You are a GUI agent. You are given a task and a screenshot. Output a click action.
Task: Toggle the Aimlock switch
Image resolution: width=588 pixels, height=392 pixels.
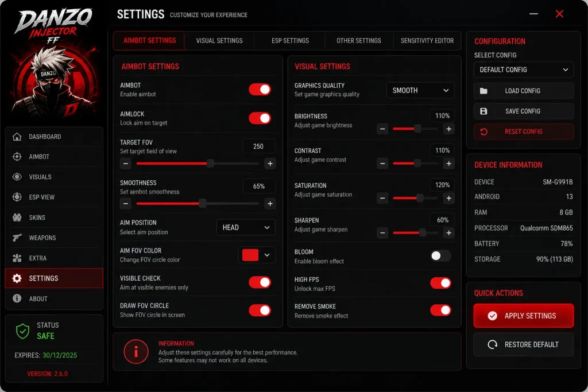(x=260, y=118)
